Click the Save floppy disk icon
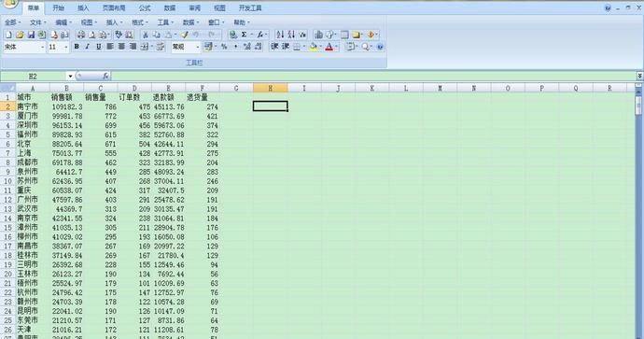 click(x=31, y=35)
